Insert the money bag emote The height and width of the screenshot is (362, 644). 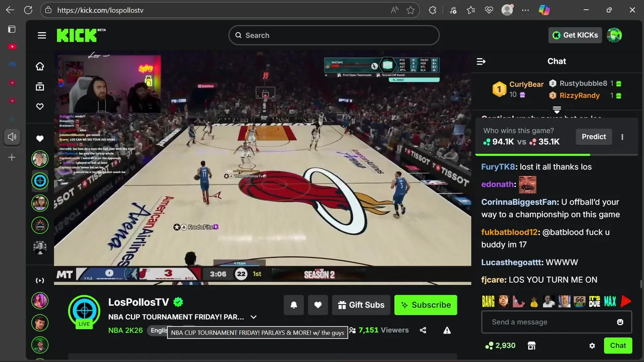pos(534,301)
